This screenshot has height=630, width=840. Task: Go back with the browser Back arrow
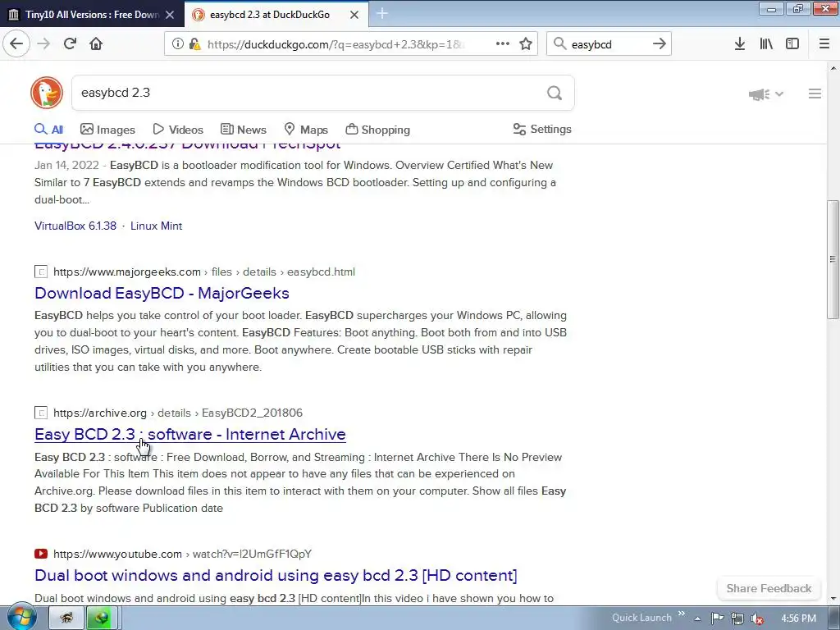tap(16, 43)
